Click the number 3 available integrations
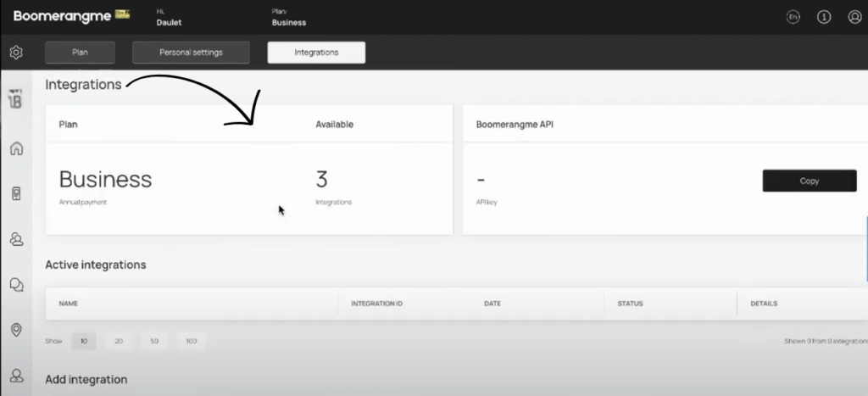This screenshot has width=868, height=396. [321, 180]
